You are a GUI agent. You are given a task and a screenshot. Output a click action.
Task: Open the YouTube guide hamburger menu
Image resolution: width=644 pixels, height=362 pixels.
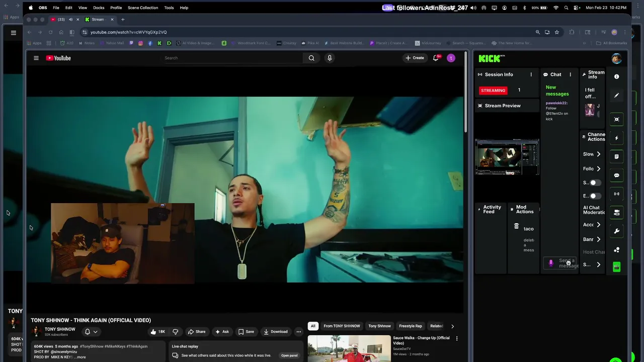click(36, 58)
